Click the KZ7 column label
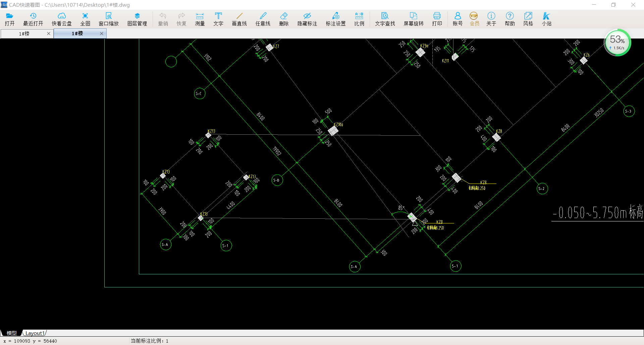Screen dimensions: 644x345 point(276,47)
